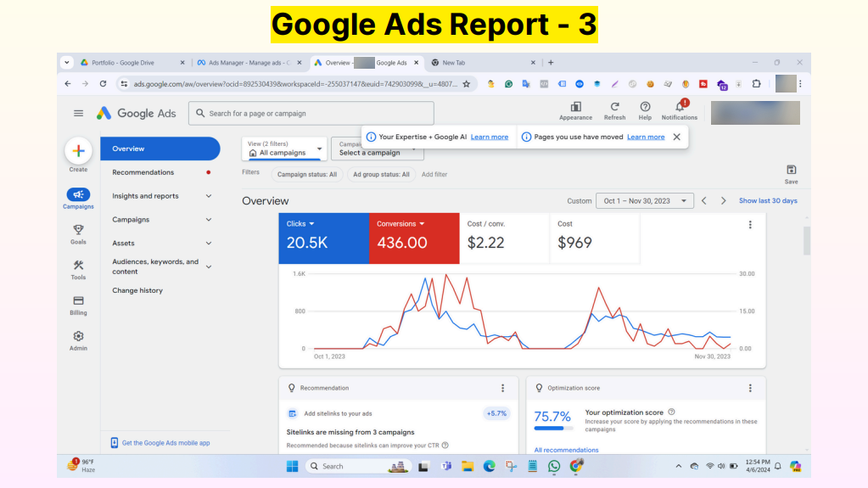
Task: Click Ad group status: All filter chip
Action: [x=381, y=174]
